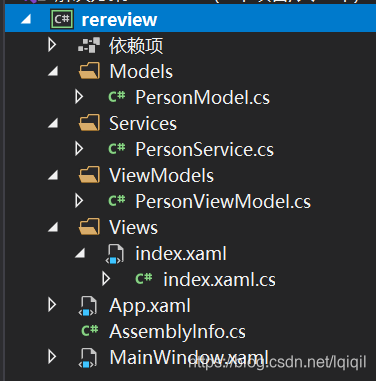Click the C# icon beside PersonService.cs
Image resolution: width=376 pixels, height=381 pixels.
point(117,149)
